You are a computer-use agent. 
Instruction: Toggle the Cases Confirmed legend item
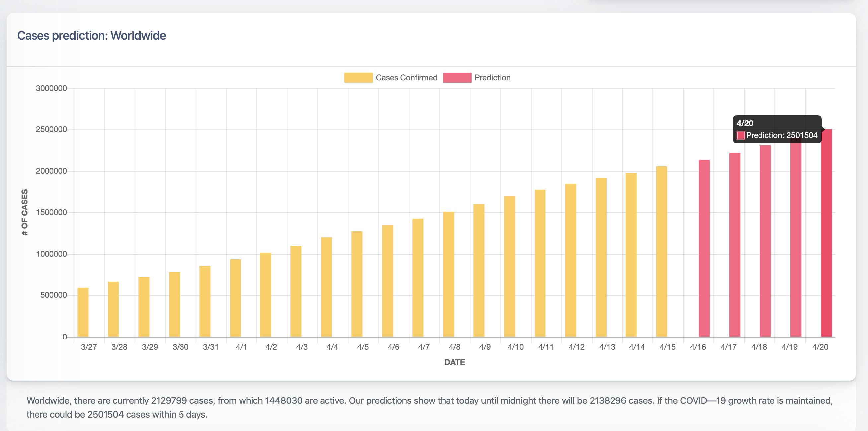(406, 78)
